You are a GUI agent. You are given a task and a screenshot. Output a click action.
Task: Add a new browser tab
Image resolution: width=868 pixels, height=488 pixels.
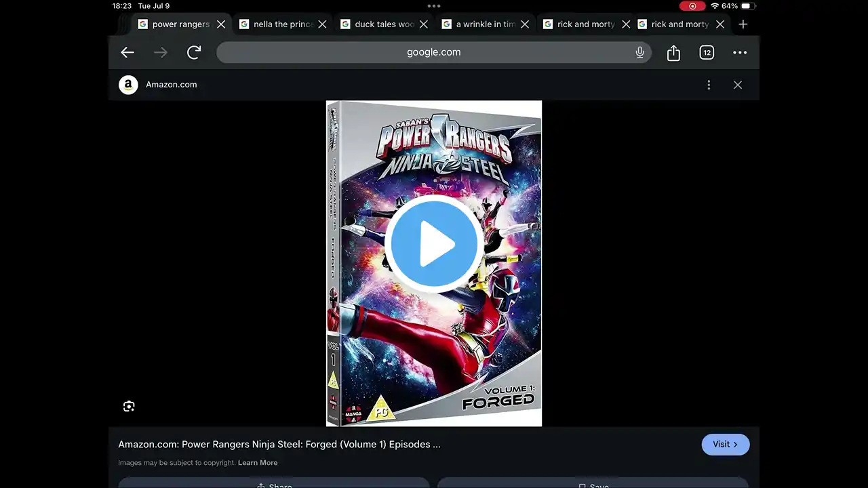point(743,24)
